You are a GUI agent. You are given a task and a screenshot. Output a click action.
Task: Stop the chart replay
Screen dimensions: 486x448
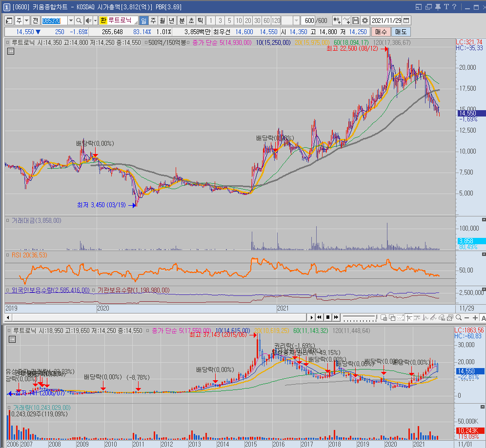(327, 317)
